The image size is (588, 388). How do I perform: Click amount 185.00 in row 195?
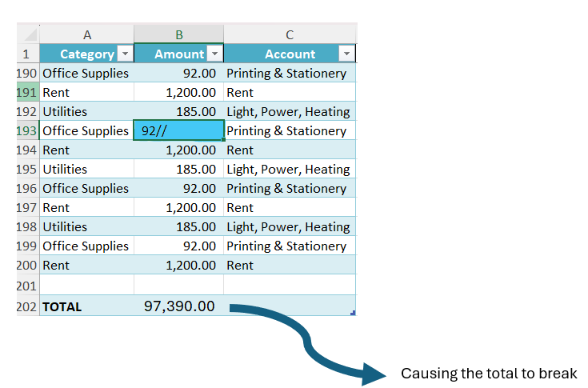coord(179,169)
